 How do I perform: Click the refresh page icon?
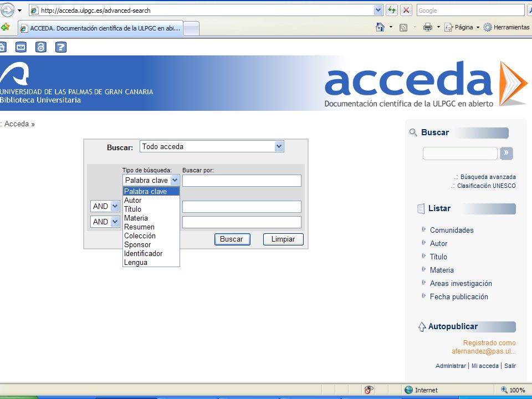click(392, 10)
